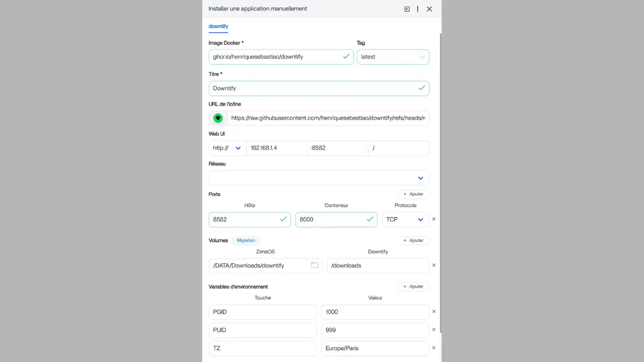644x362 pixels.
Task: Delete the /downloads volume mapping row
Action: tap(434, 265)
